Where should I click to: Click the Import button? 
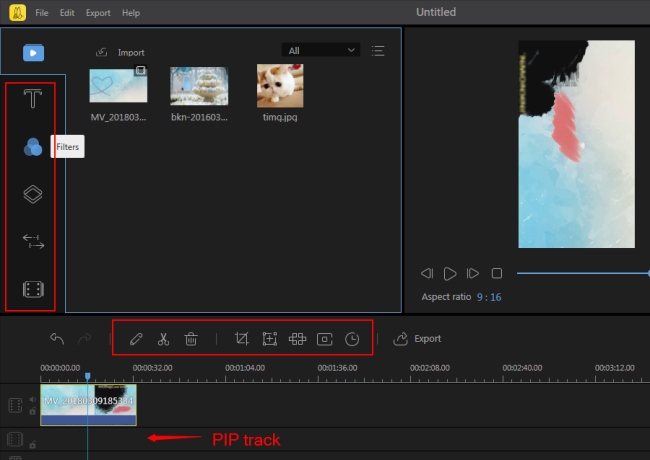pyautogui.click(x=120, y=52)
